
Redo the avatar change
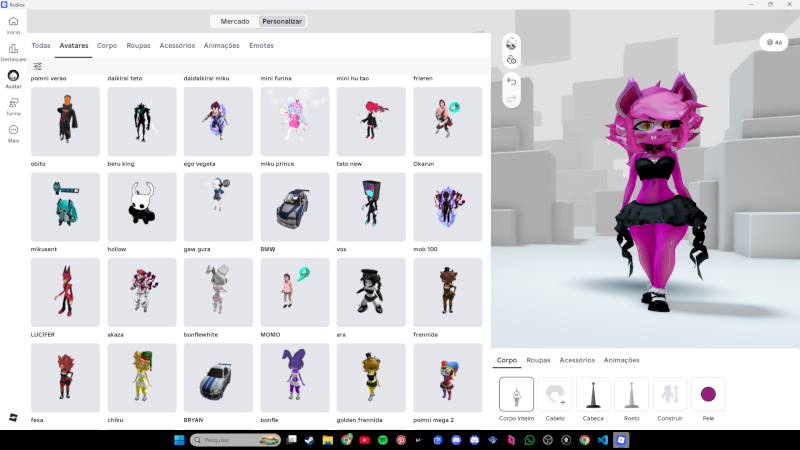tap(511, 98)
